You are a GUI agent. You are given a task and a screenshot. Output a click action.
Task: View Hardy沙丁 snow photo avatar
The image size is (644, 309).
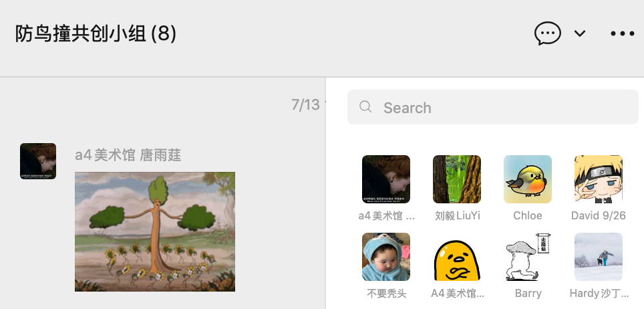[x=599, y=257]
